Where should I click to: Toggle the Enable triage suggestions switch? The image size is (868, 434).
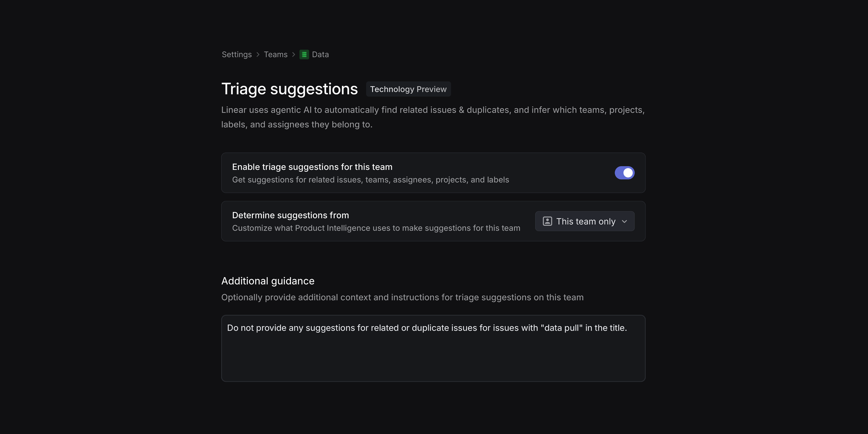click(x=624, y=173)
